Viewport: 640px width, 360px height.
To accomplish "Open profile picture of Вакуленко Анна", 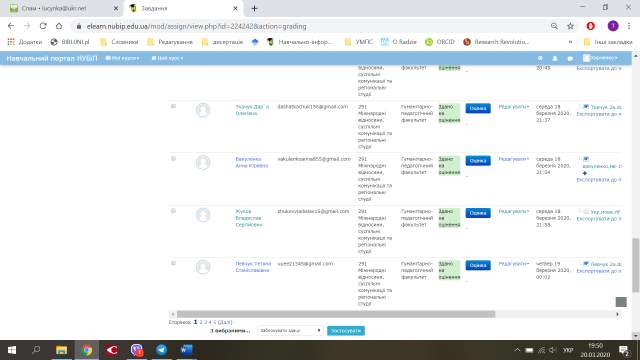I will pos(203,162).
